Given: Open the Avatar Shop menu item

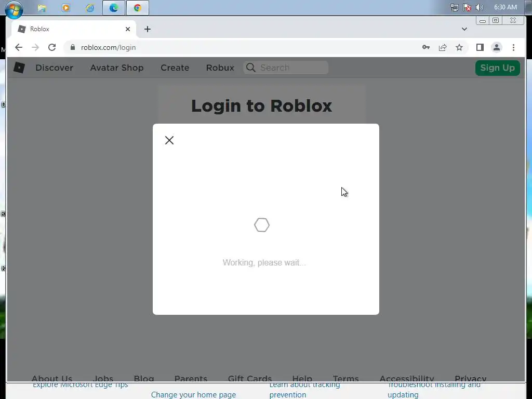Looking at the screenshot, I should (x=117, y=68).
